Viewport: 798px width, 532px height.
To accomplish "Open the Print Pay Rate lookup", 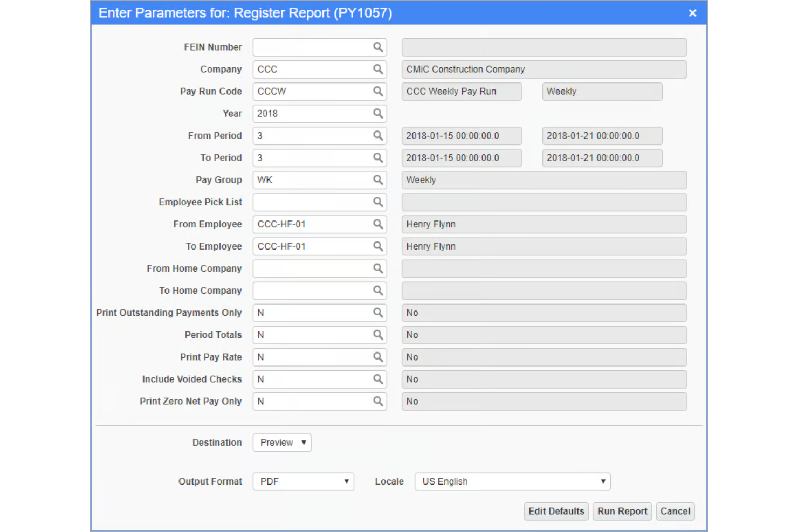I will click(x=378, y=357).
